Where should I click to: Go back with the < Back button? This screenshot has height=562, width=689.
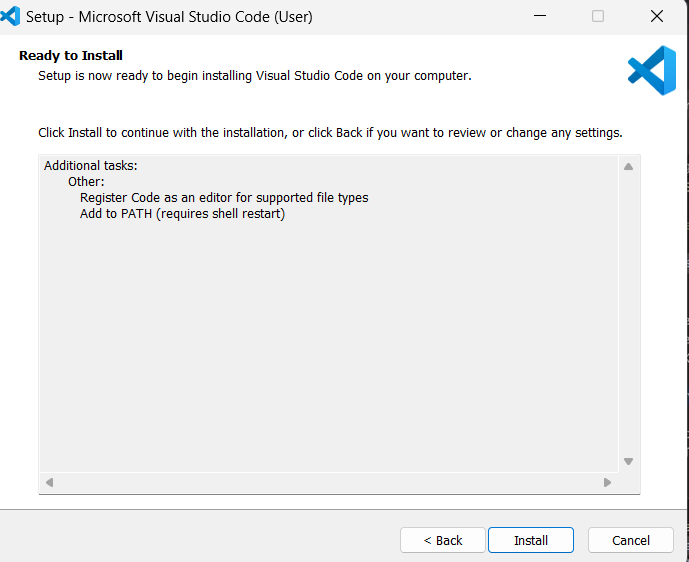pyautogui.click(x=442, y=540)
